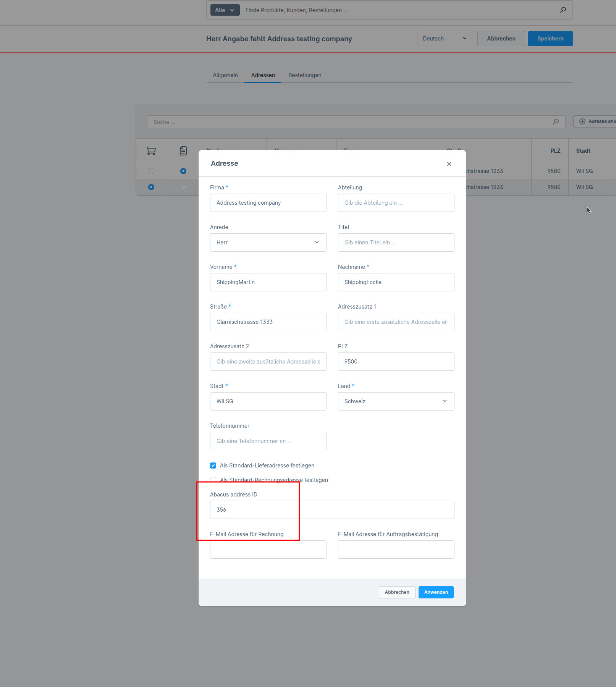Click the global search magnifier icon
Screen dimensions: 616x687
click(563, 10)
